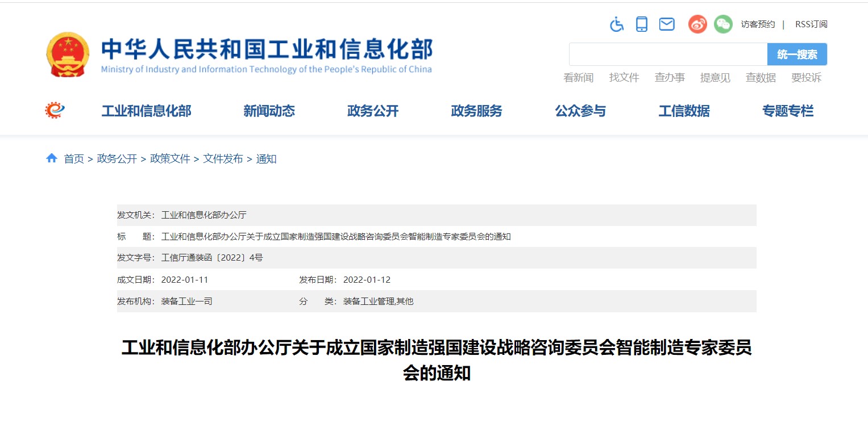
Task: Click the 统一搜索 button
Action: 797,55
